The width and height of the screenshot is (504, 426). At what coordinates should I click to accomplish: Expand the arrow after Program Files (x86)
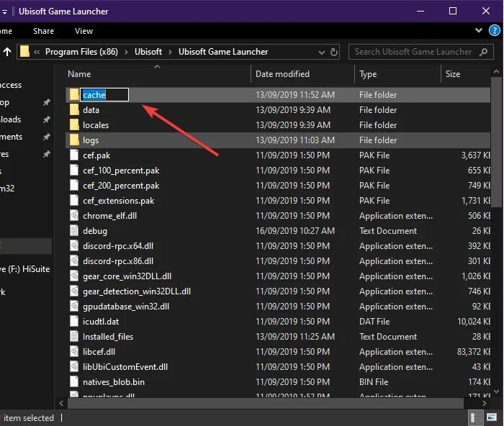click(x=126, y=52)
